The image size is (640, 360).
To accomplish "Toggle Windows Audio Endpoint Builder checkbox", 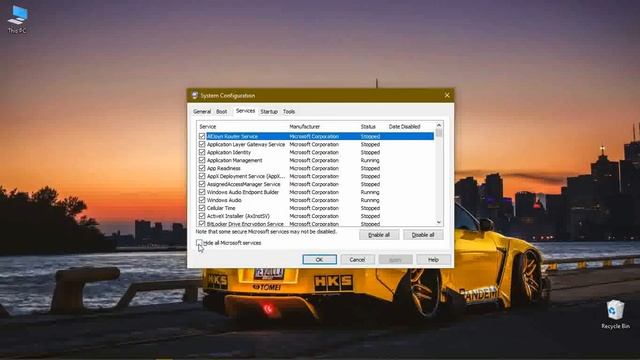I will point(202,192).
